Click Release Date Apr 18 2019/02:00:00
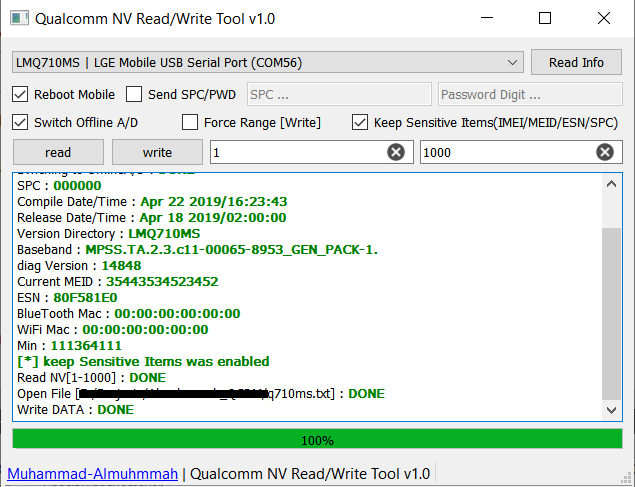This screenshot has height=487, width=635. click(x=213, y=217)
